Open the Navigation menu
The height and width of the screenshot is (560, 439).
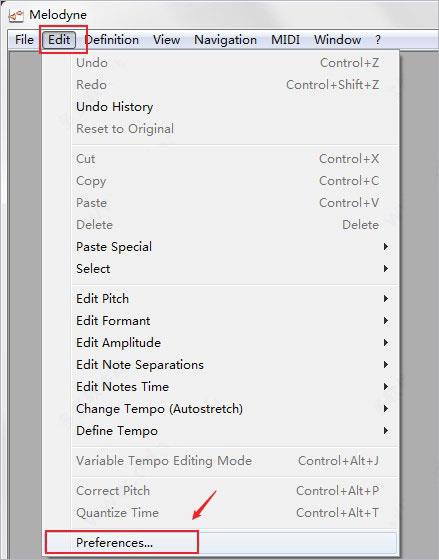(x=225, y=40)
